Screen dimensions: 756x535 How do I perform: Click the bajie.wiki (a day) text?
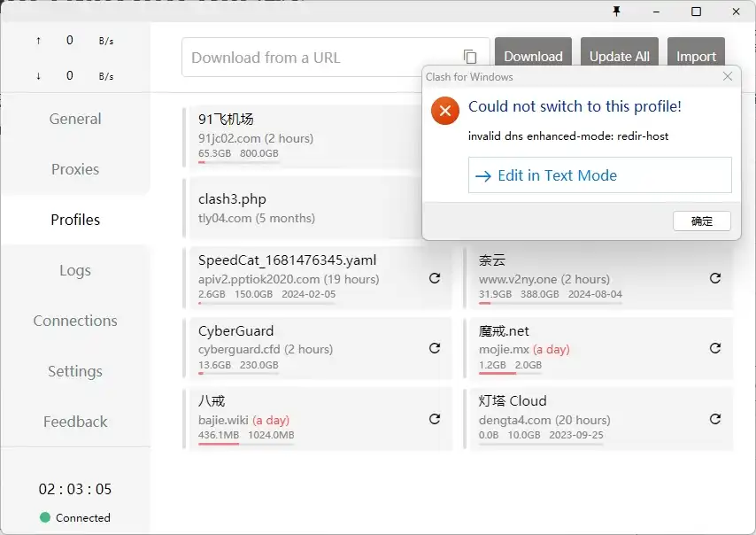pyautogui.click(x=243, y=420)
